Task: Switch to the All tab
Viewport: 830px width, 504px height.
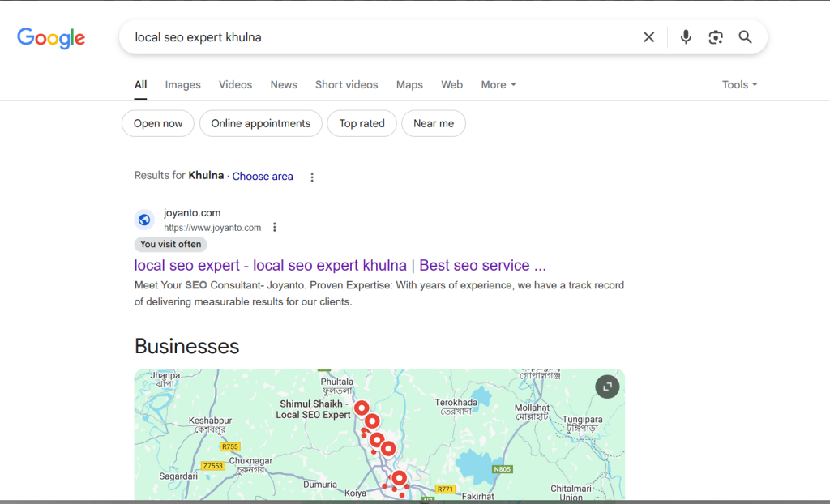Action: tap(140, 85)
